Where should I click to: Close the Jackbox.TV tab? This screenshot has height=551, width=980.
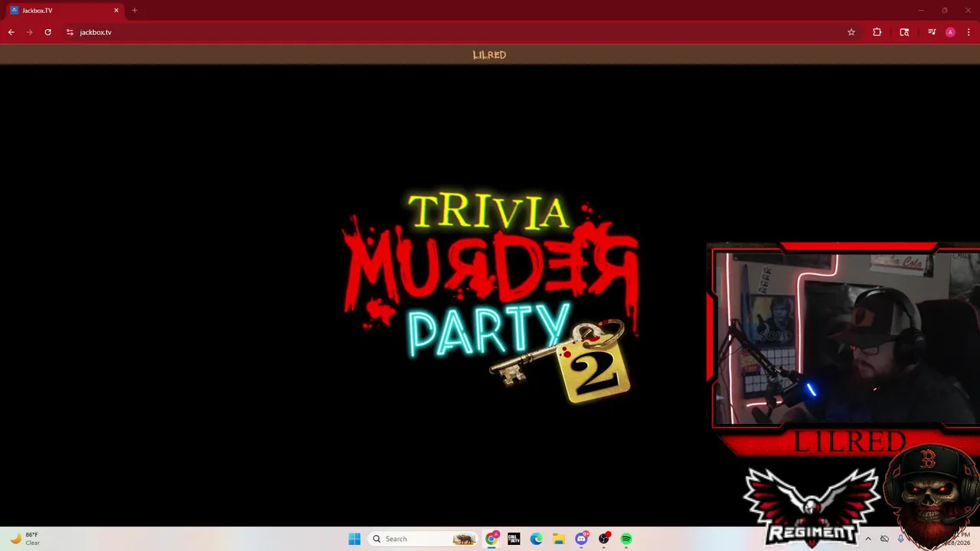point(116,11)
